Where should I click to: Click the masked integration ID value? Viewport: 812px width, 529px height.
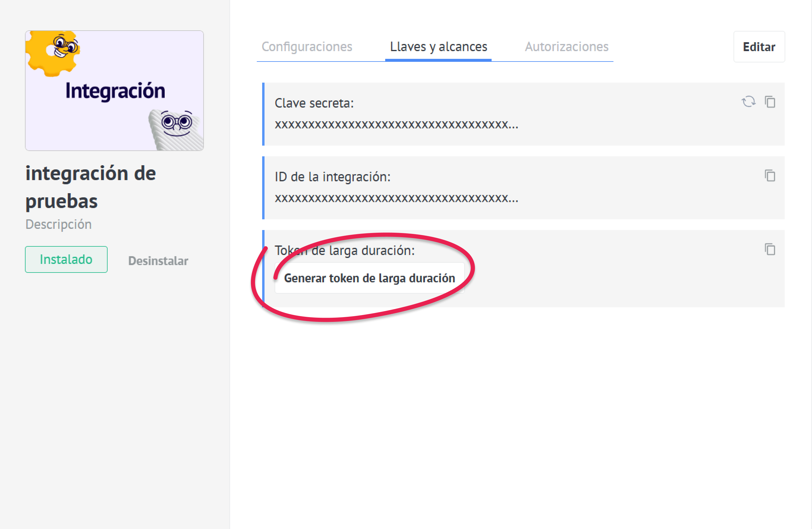pyautogui.click(x=396, y=198)
